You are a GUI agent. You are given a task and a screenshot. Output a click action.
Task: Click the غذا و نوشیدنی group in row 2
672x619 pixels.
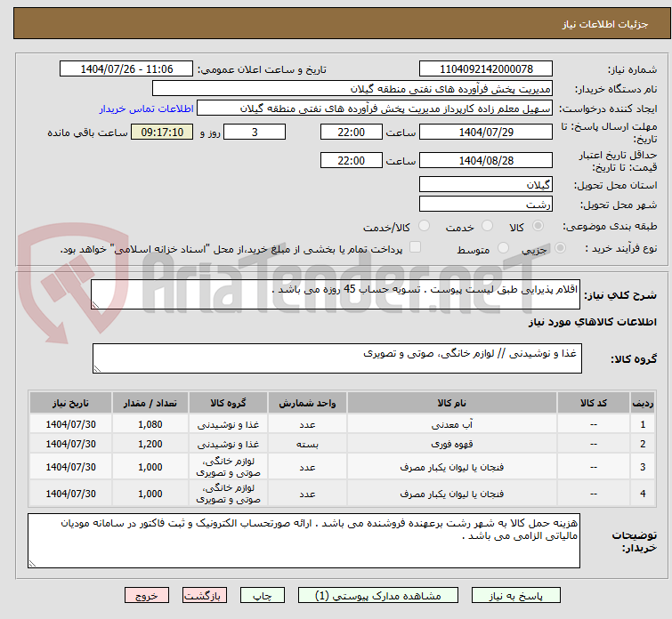click(228, 444)
